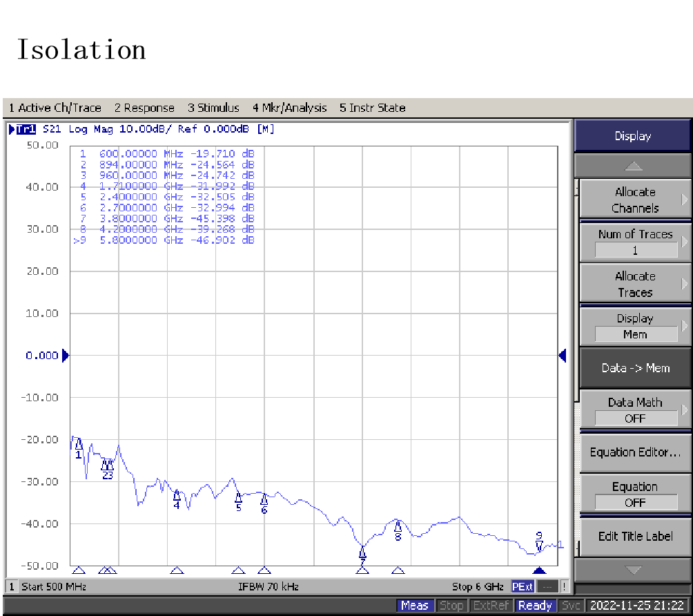Screen dimensions: 693x616
Task: Click Edit Title Label softkey
Action: pyautogui.click(x=635, y=537)
